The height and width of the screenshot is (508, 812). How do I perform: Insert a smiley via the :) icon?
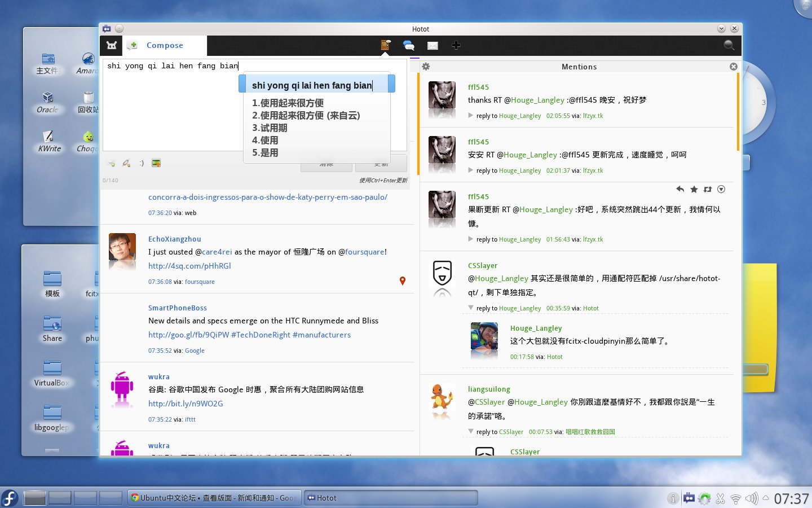[x=142, y=163]
